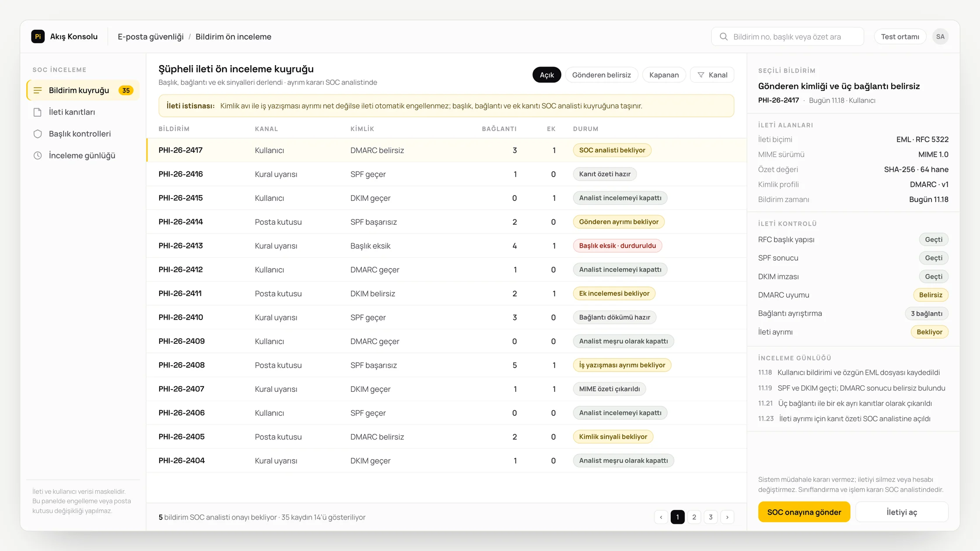Select row PHI-26-2407
This screenshot has width=980, height=551.
447,389
